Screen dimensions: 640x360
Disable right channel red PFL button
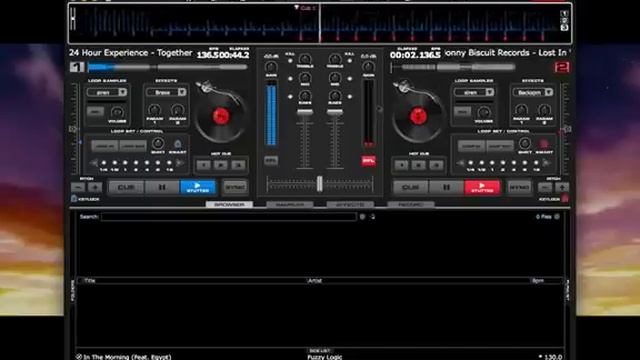(369, 160)
